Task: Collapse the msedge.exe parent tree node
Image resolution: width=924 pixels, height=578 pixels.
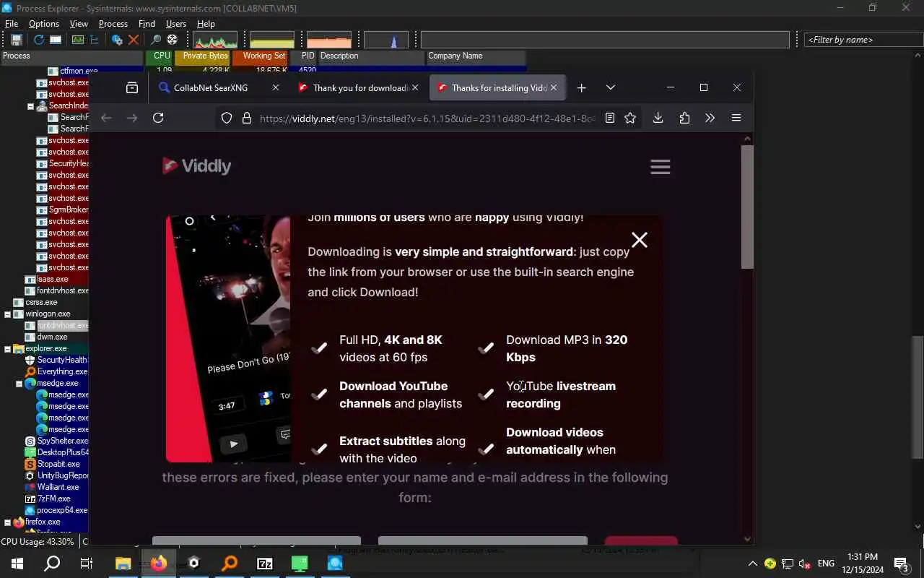Action: (x=19, y=383)
